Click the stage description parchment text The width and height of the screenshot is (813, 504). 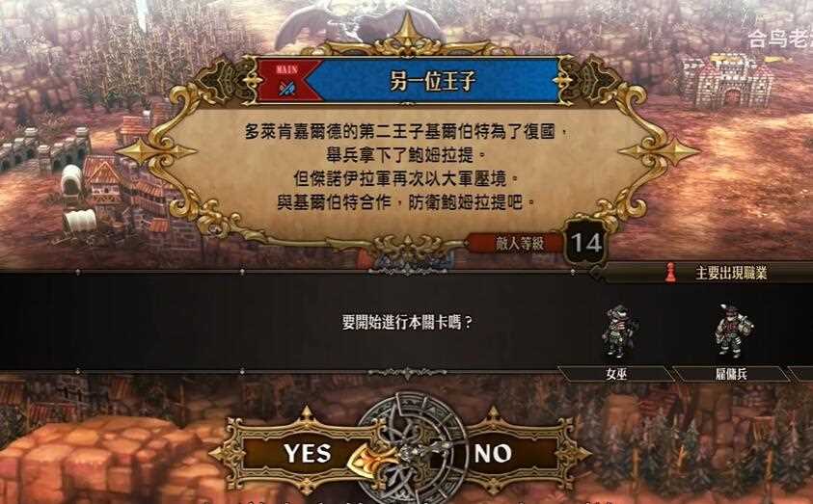tap(408, 167)
